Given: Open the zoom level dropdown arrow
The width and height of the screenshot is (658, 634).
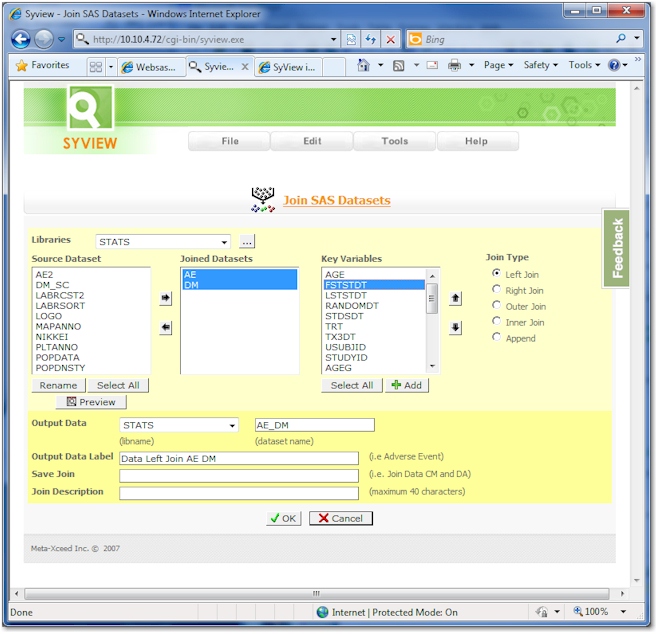Looking at the screenshot, I should 624,612.
